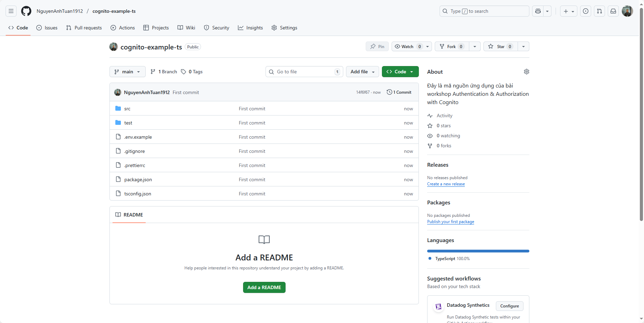644x323 pixels.
Task: Open pull requests icon in top header
Action: [x=599, y=11]
